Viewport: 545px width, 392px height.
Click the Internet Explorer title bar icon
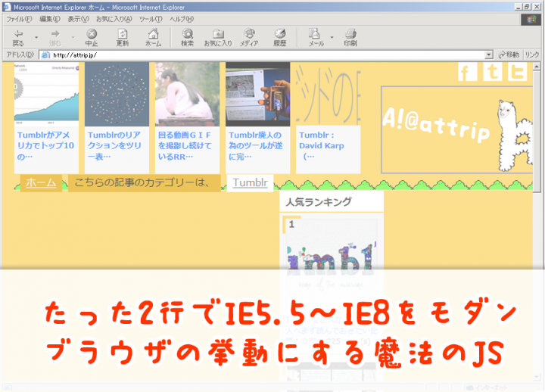point(7,7)
